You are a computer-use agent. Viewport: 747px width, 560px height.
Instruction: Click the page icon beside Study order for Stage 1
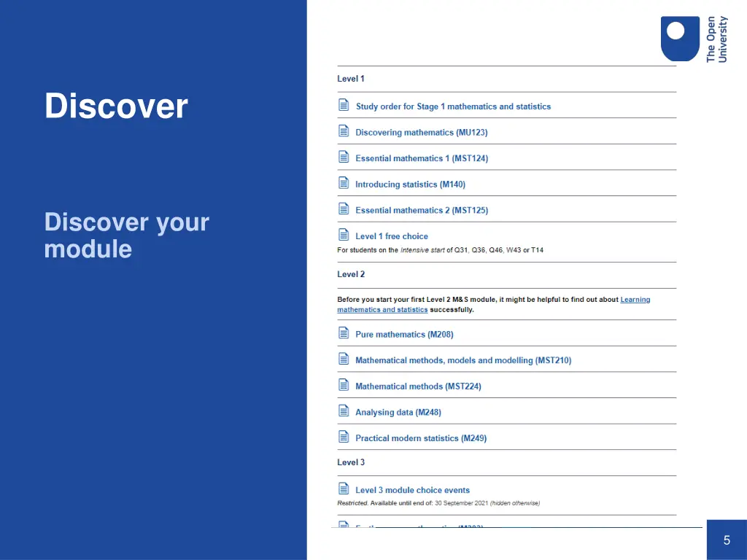click(344, 105)
